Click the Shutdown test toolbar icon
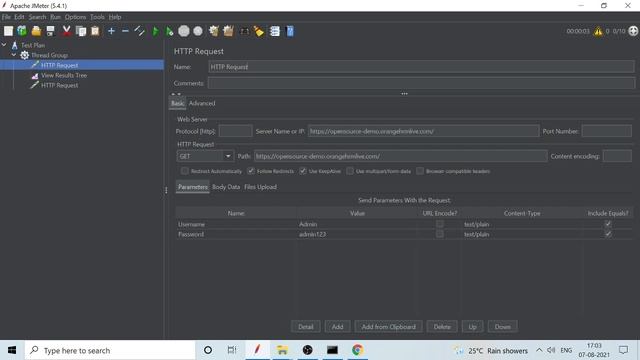Screen dimensions: 640x360 pos(198,31)
